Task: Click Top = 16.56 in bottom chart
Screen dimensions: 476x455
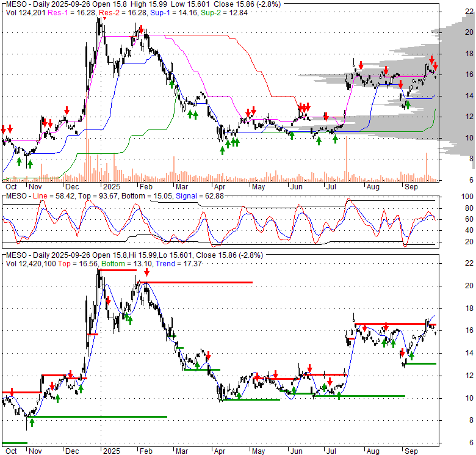Action: pyautogui.click(x=78, y=264)
